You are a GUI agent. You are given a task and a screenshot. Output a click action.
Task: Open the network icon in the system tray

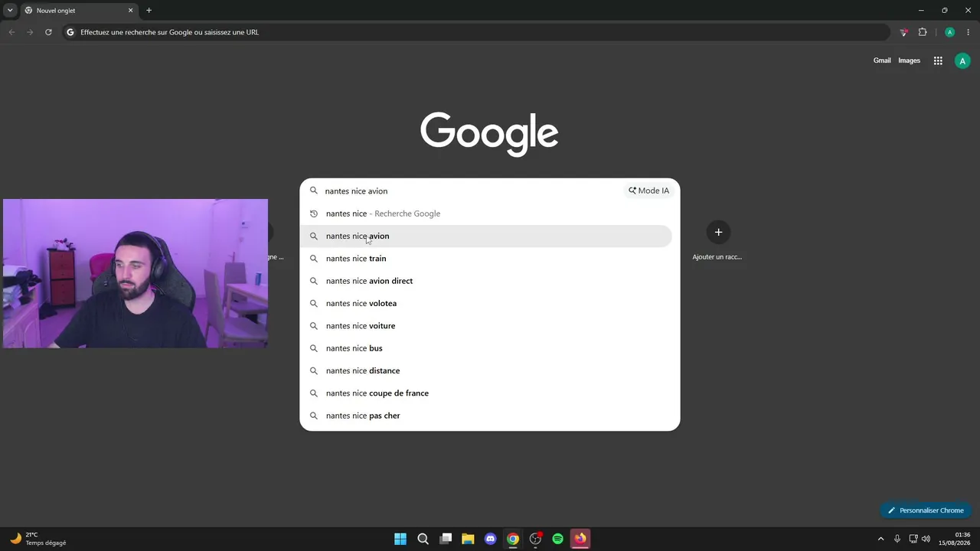point(913,539)
